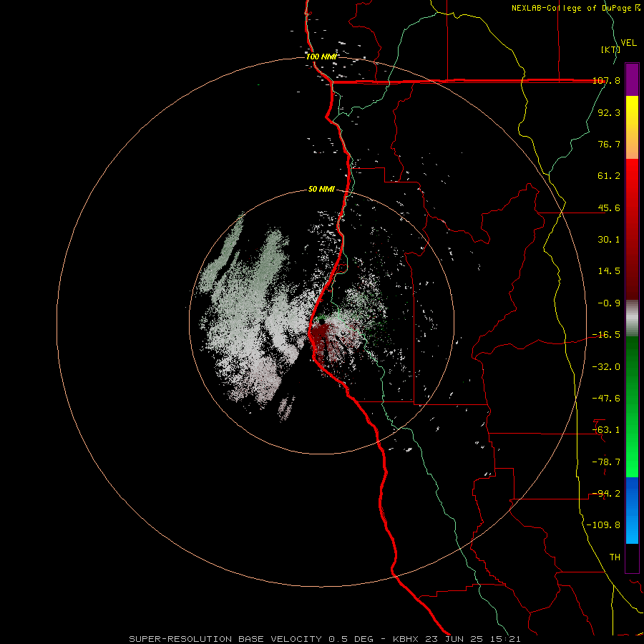Pick the purple segment of the color bar

(632, 79)
